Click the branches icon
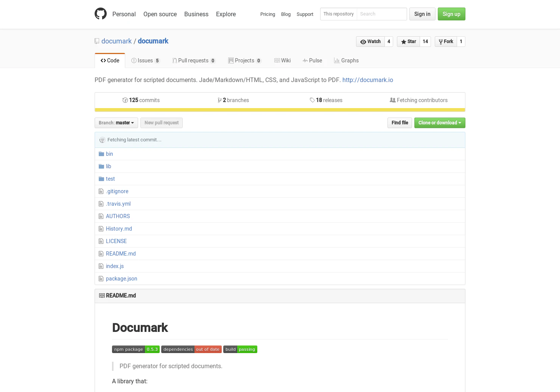The image size is (560, 392). coord(220,100)
